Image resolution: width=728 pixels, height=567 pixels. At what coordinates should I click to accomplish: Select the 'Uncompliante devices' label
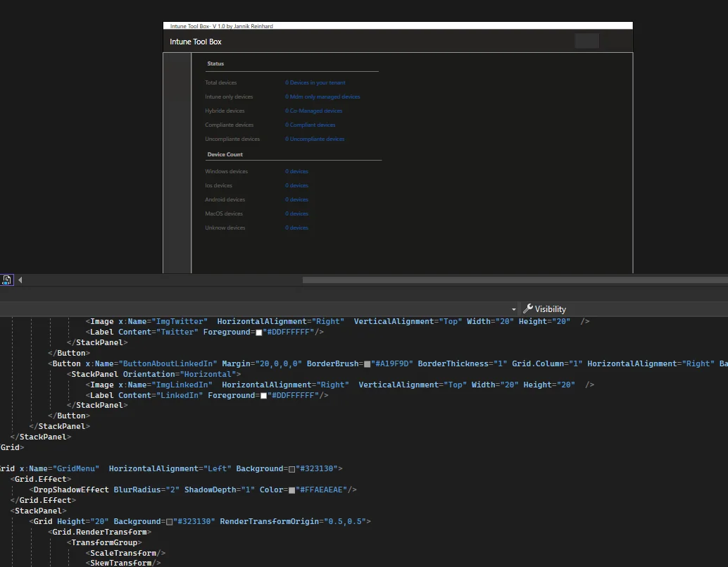coord(232,139)
